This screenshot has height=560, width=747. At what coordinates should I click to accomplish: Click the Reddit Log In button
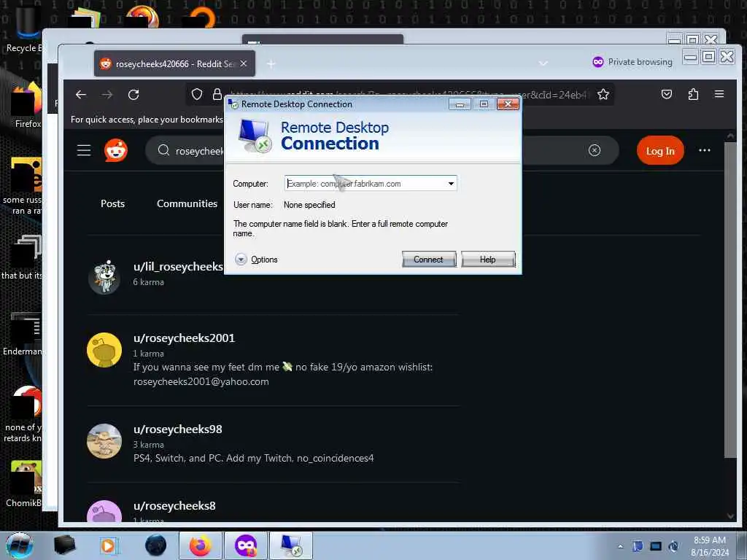[x=660, y=150]
